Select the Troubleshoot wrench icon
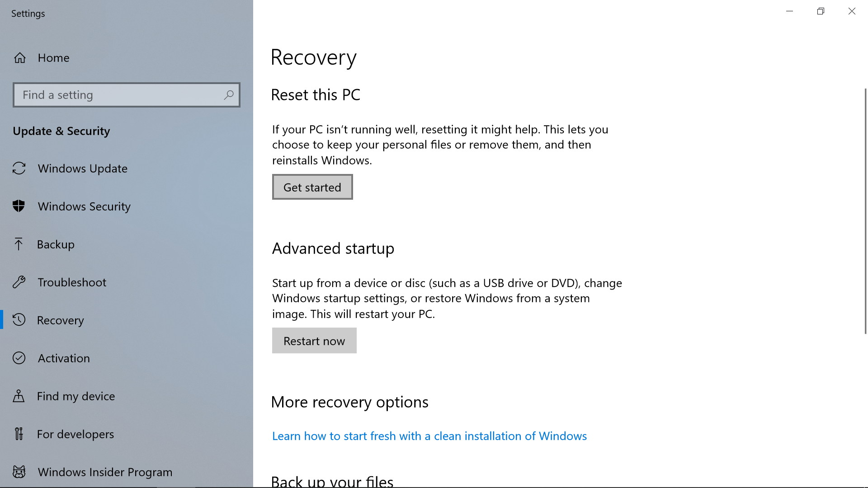The width and height of the screenshot is (868, 488). (x=19, y=282)
